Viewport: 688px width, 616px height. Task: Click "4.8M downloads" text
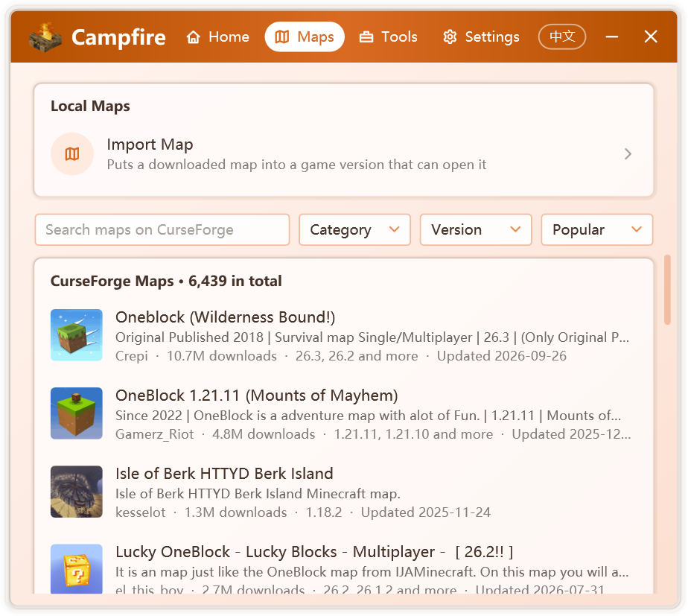[264, 434]
